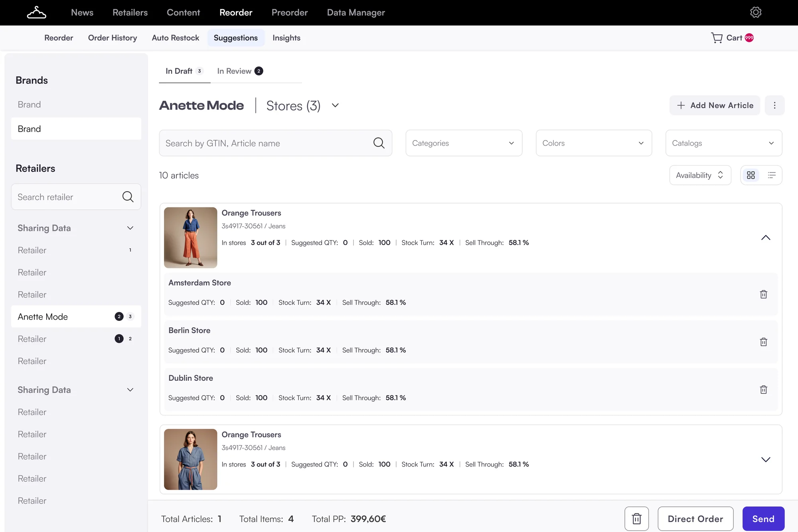The height and width of the screenshot is (532, 798).
Task: Open the Auto Restock sub-tab
Action: 175,38
